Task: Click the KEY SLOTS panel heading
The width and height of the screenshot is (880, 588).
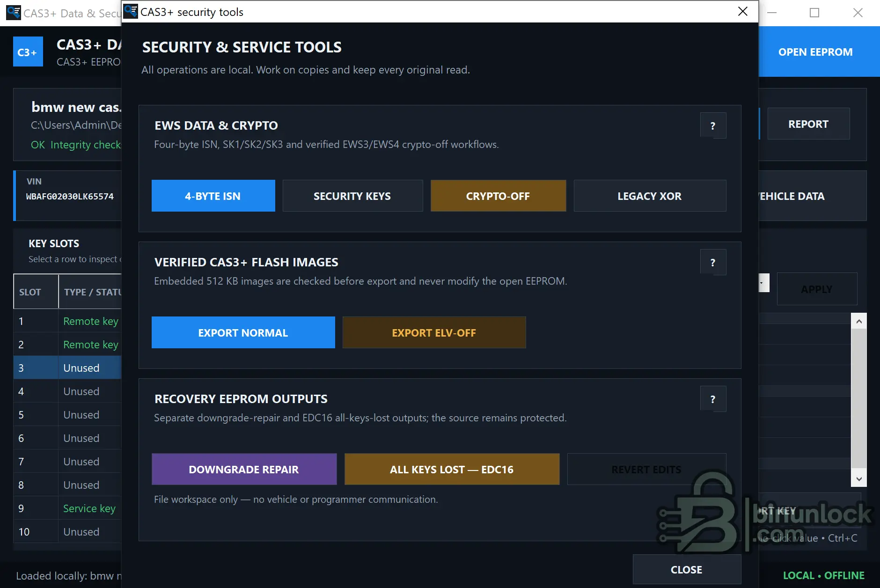Action: 54,243
